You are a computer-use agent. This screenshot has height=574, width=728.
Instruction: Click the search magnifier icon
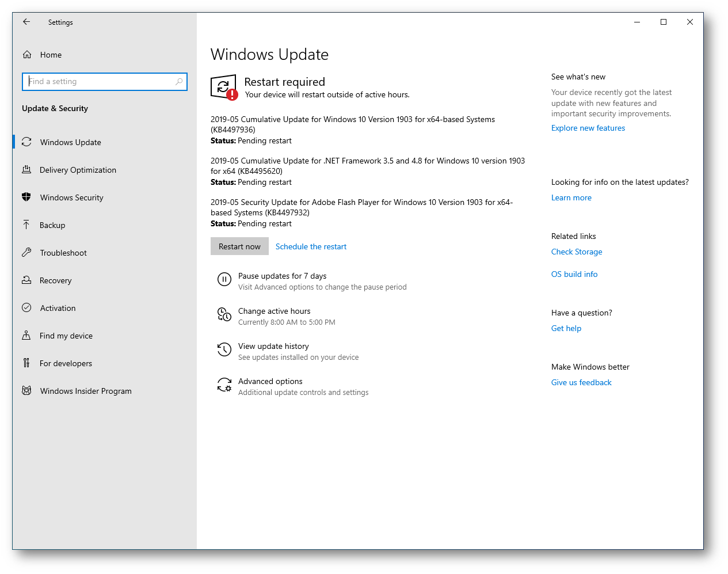click(179, 82)
